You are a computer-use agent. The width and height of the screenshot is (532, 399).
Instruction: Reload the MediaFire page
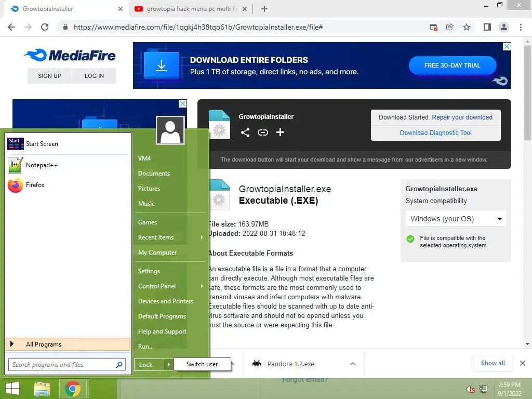[x=45, y=27]
